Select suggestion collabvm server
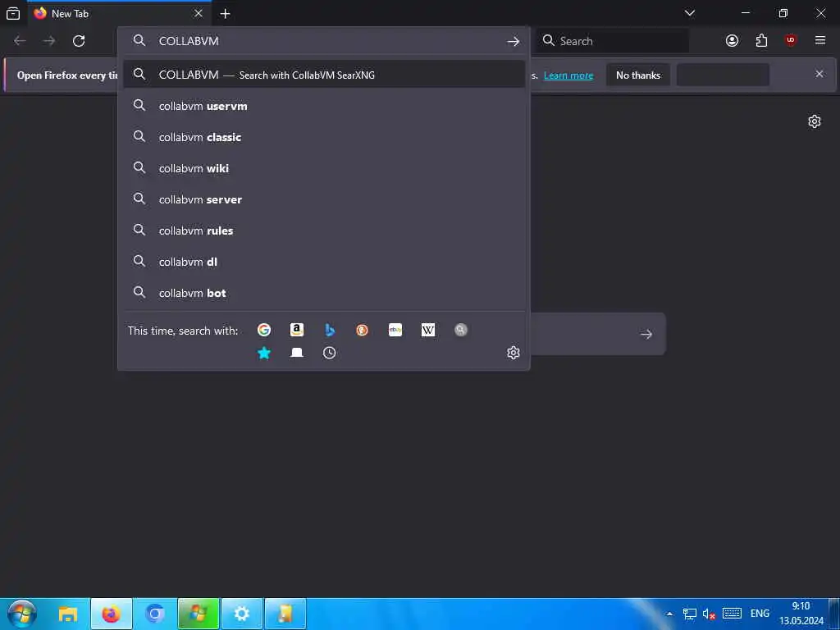This screenshot has height=630, width=840. pos(323,199)
